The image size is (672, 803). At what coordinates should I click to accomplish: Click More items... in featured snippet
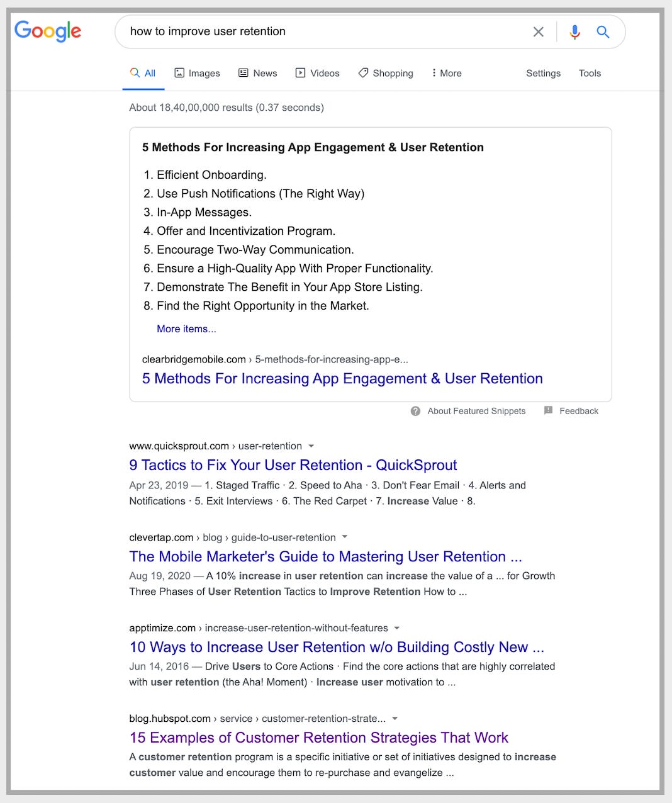(186, 328)
